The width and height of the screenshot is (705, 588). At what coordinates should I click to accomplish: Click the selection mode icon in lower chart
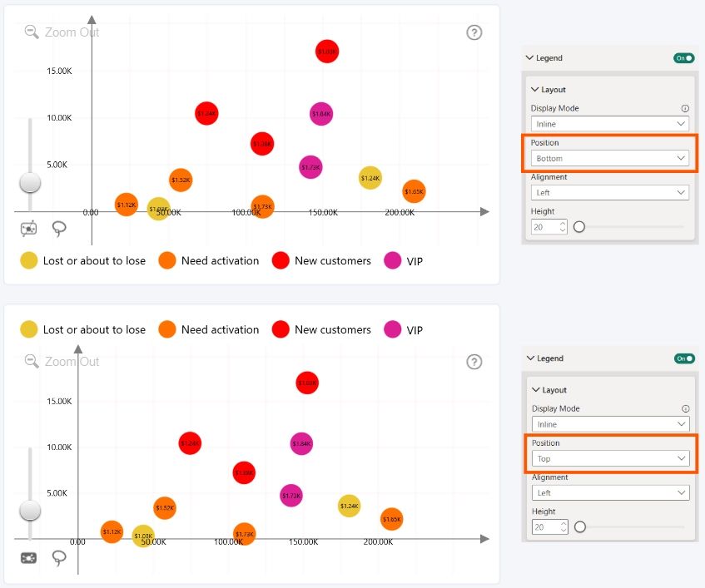(x=29, y=558)
